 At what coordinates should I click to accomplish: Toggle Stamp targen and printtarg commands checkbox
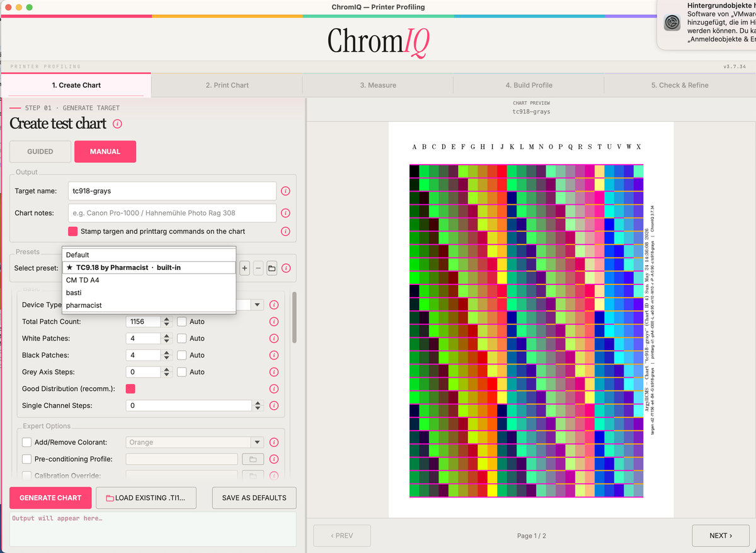point(73,231)
